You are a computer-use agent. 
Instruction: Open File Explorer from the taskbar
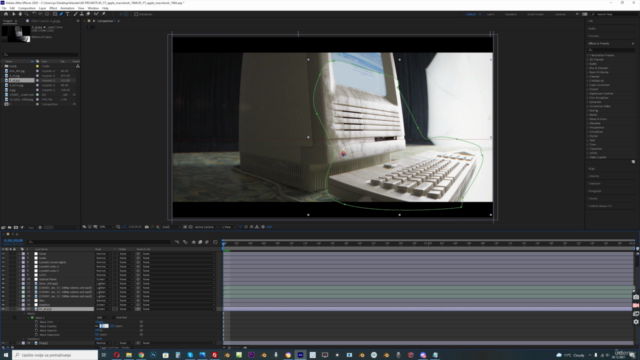click(129, 355)
